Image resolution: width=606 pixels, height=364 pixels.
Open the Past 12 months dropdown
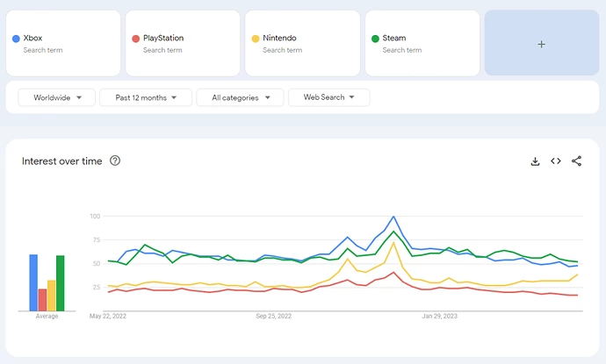pos(146,97)
